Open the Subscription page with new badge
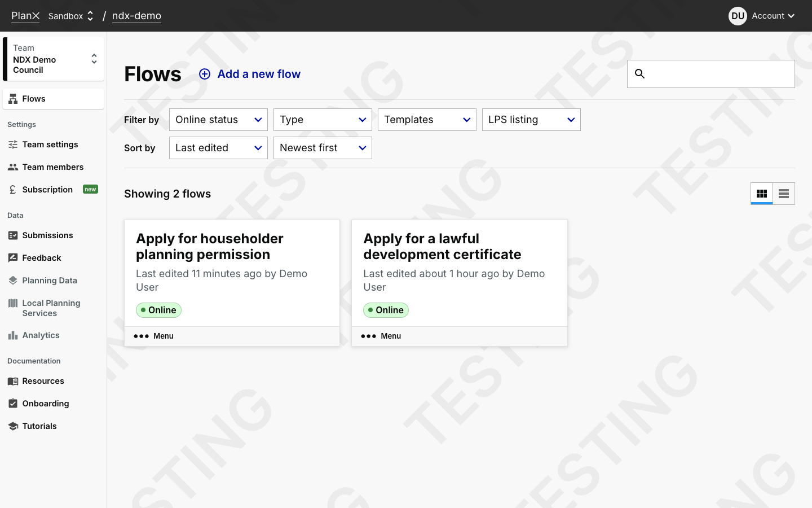The height and width of the screenshot is (508, 812). 47,190
